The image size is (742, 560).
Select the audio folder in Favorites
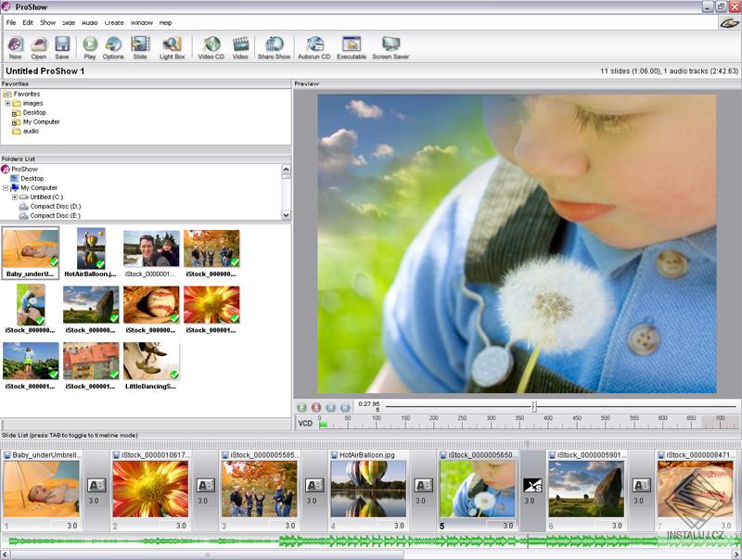click(31, 131)
